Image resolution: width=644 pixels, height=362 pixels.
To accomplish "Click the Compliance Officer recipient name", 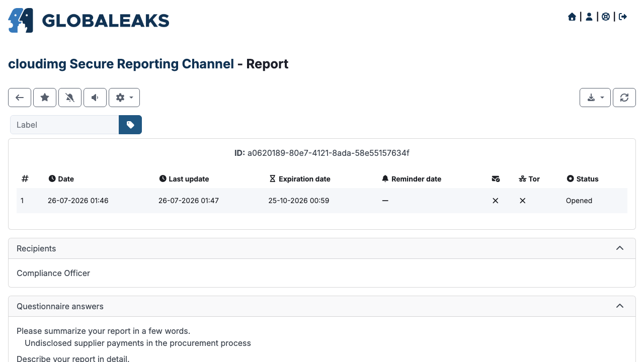I will 53,273.
